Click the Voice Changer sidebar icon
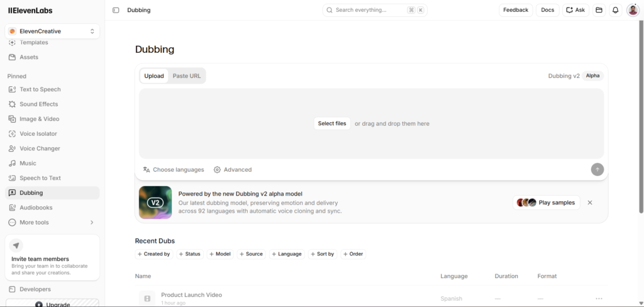Viewport: 644px width, 307px height. point(13,148)
